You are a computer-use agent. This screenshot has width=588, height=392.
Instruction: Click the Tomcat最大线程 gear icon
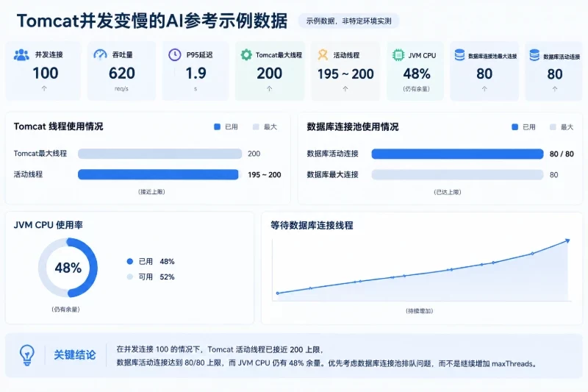click(x=246, y=54)
